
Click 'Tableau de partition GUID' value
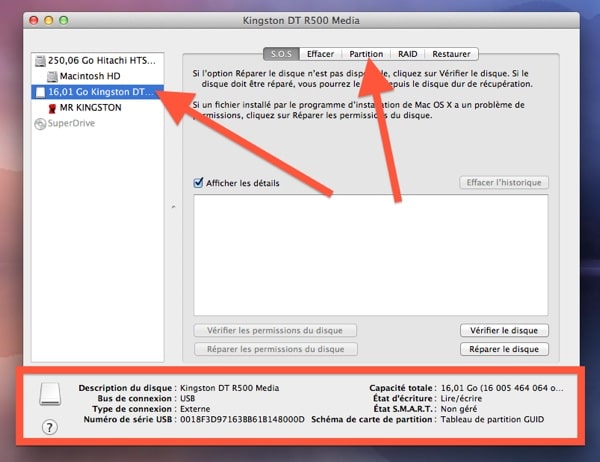(492, 420)
